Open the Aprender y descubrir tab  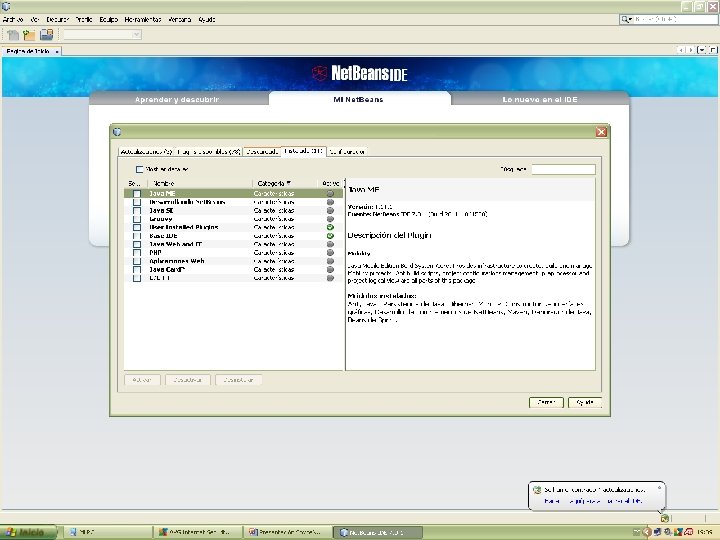click(177, 99)
